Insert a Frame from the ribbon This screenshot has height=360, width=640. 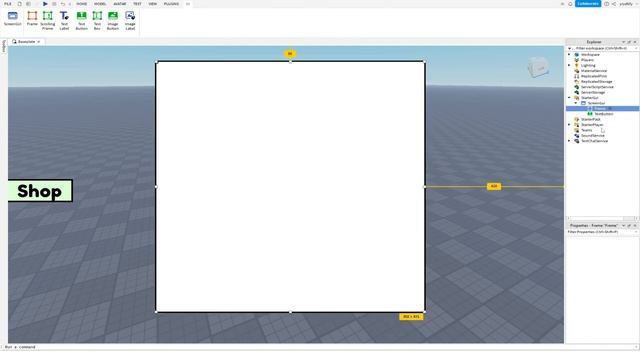click(x=32, y=19)
